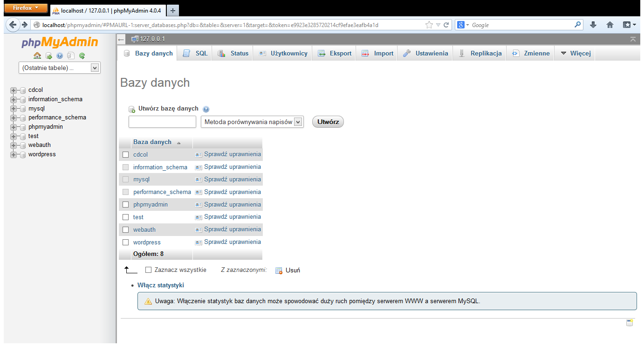Open the Użytkownicy tab
The height and width of the screenshot is (347, 644).
pyautogui.click(x=282, y=53)
